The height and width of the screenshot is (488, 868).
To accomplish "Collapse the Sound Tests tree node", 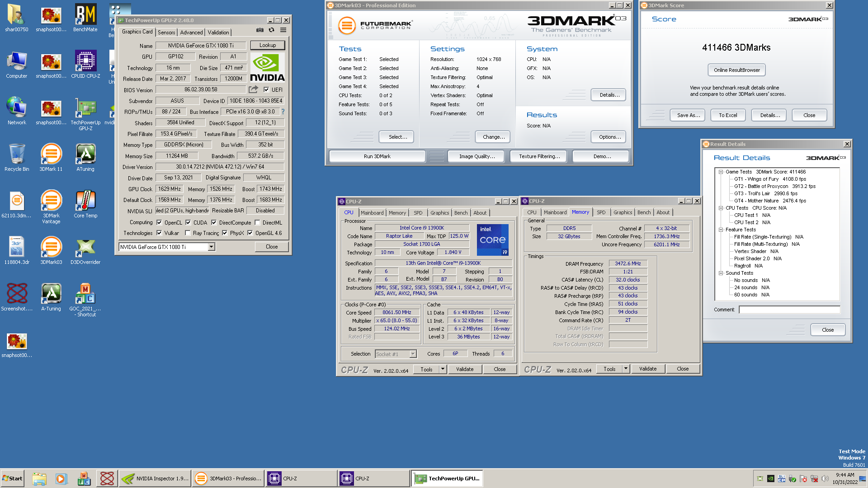I will (x=721, y=273).
